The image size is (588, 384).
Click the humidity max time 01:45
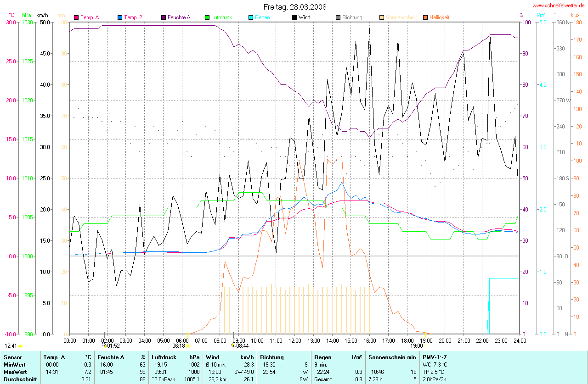click(x=107, y=372)
